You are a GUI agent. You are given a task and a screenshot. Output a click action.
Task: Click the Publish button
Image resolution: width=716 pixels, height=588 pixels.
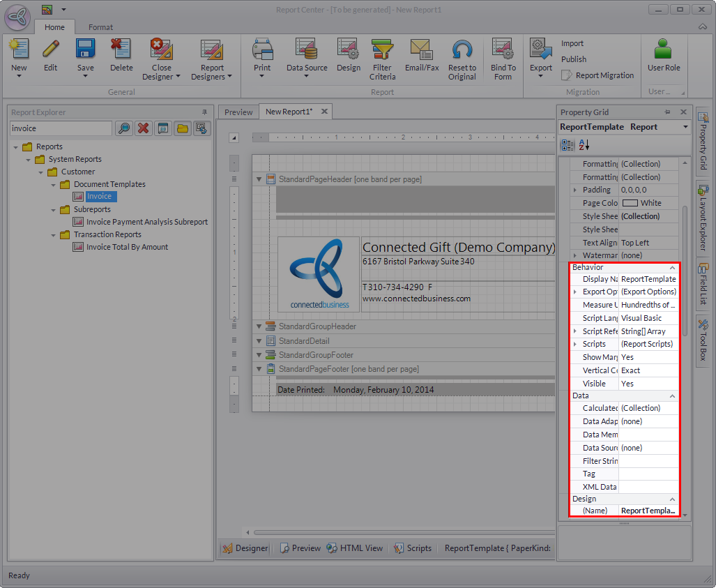[574, 59]
